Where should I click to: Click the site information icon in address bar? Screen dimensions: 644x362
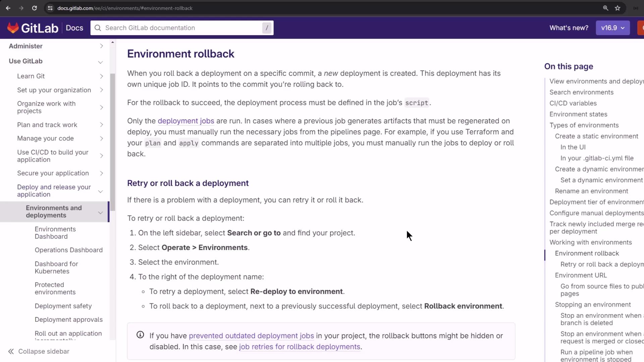[x=50, y=8]
